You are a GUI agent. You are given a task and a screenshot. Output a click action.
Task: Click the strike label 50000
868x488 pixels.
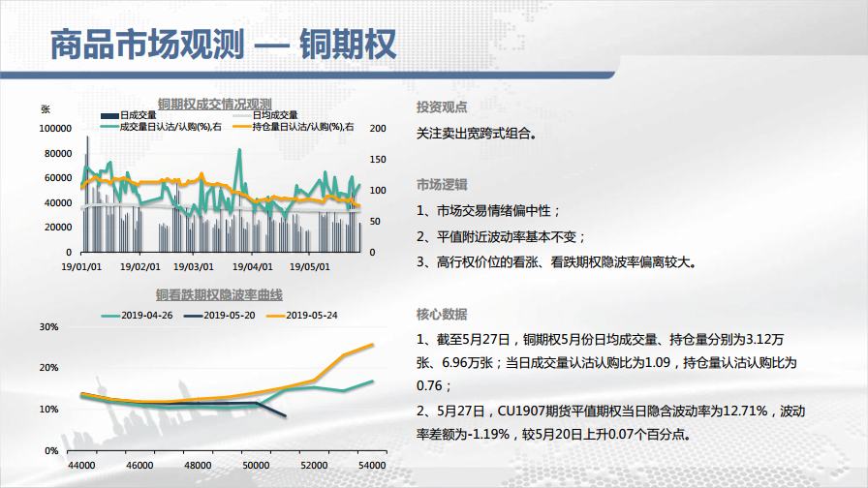click(256, 466)
